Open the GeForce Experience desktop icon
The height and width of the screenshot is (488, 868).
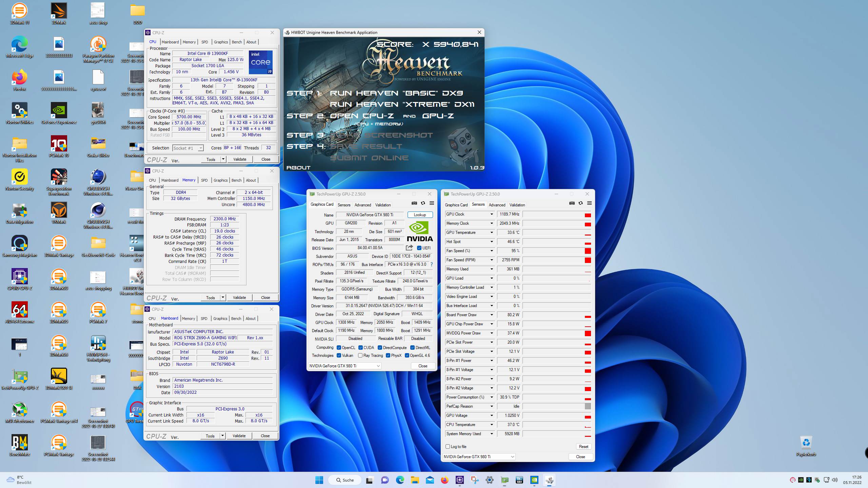coord(59,114)
